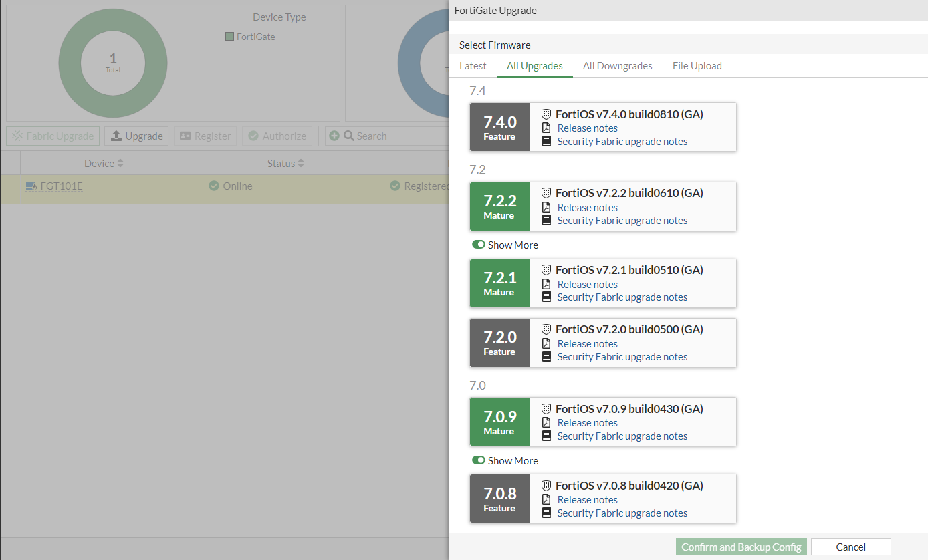The height and width of the screenshot is (560, 928).
Task: Select the All Upgrades tab
Action: tap(535, 66)
